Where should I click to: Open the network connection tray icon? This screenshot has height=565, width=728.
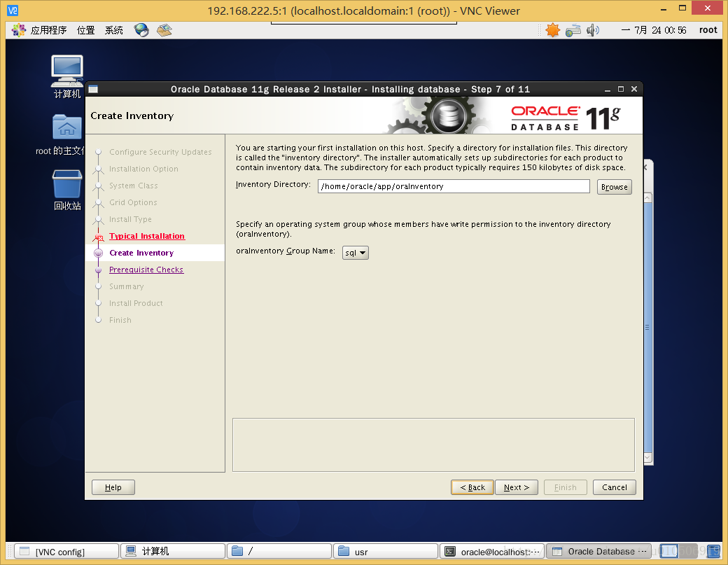(573, 30)
